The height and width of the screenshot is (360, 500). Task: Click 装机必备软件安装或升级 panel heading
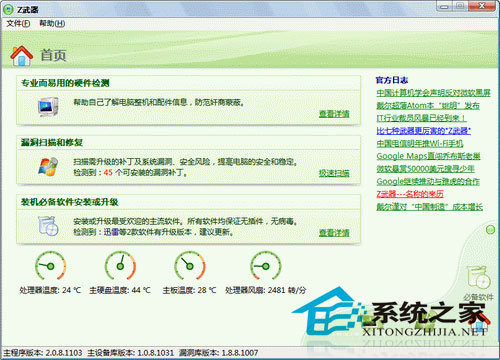point(69,202)
